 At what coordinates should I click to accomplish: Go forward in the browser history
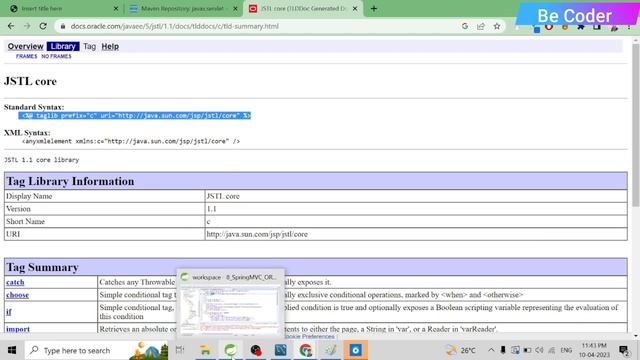coord(27,26)
